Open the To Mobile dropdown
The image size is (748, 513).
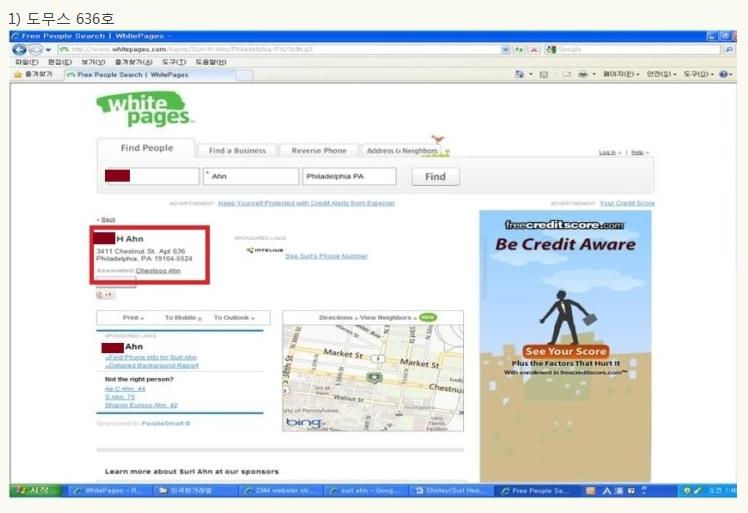click(183, 318)
